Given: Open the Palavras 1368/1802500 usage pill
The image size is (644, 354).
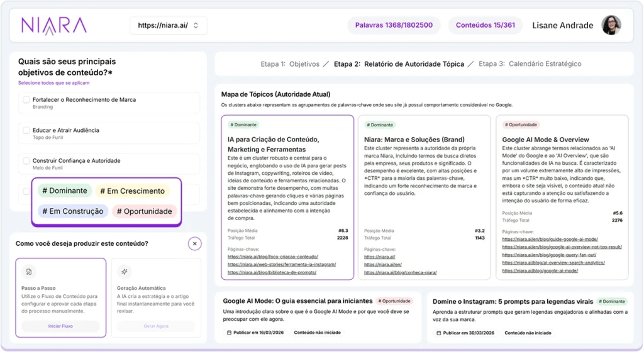Looking at the screenshot, I should (394, 26).
